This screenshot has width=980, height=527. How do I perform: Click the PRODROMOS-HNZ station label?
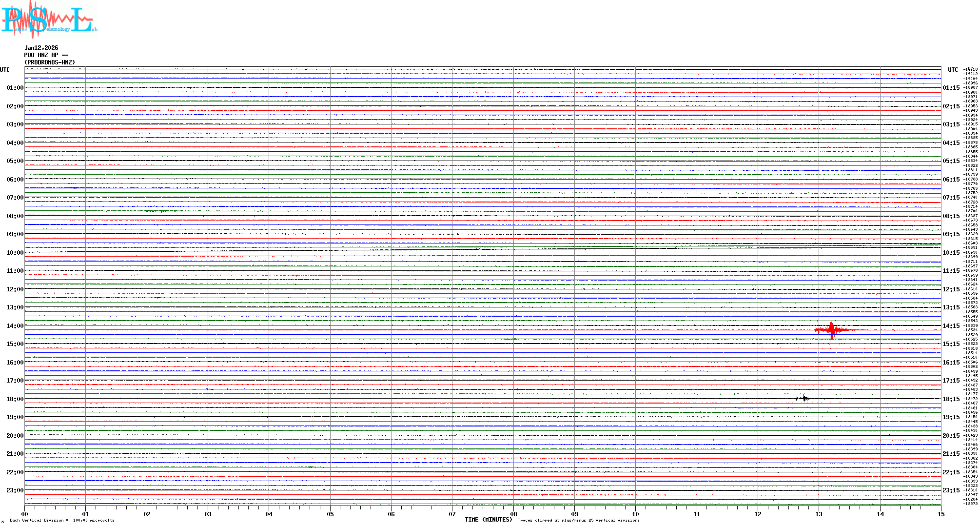[x=50, y=62]
